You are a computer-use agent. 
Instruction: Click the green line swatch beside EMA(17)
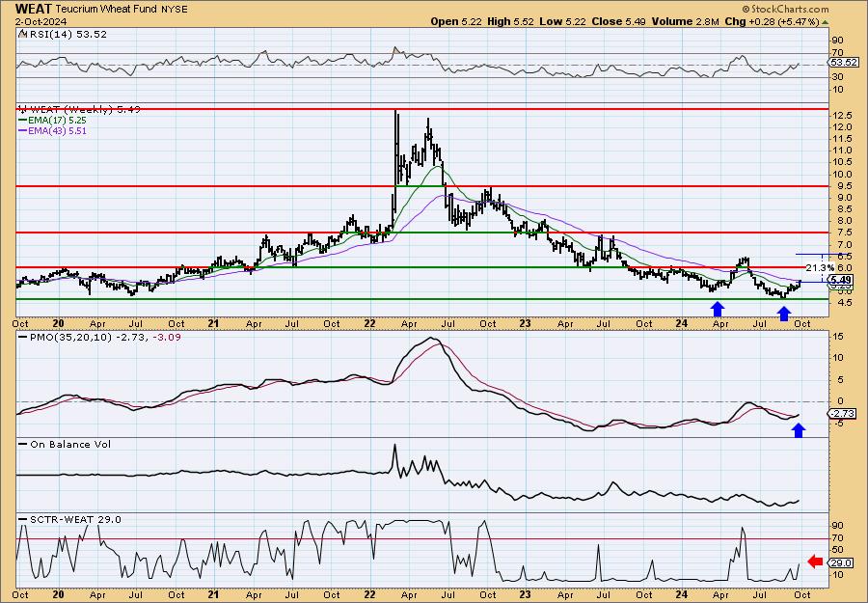tap(23, 121)
